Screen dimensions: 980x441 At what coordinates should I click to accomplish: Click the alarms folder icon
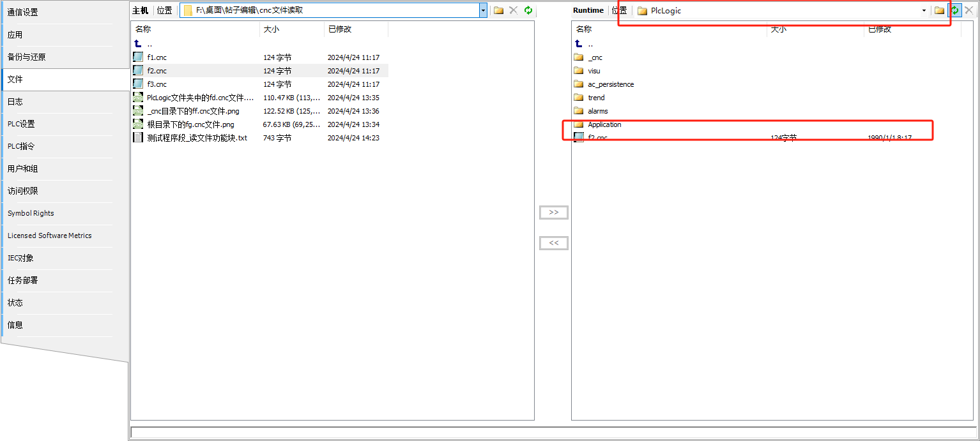pos(579,111)
